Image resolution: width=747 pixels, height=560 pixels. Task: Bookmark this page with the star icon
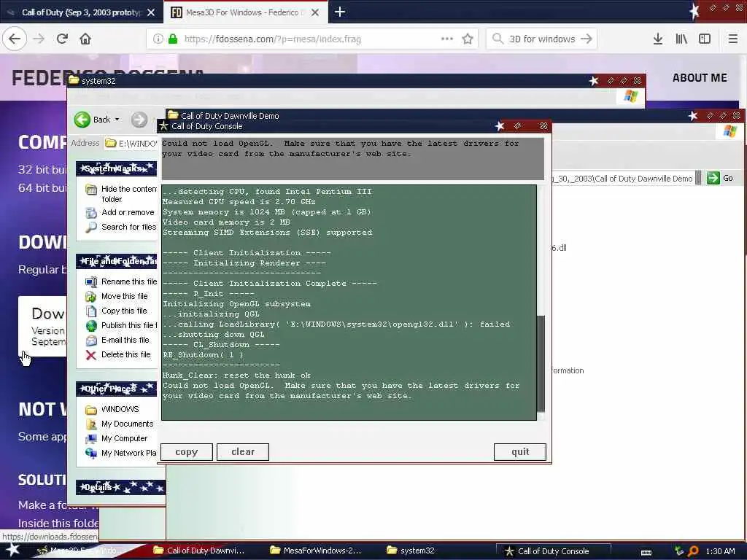point(468,39)
